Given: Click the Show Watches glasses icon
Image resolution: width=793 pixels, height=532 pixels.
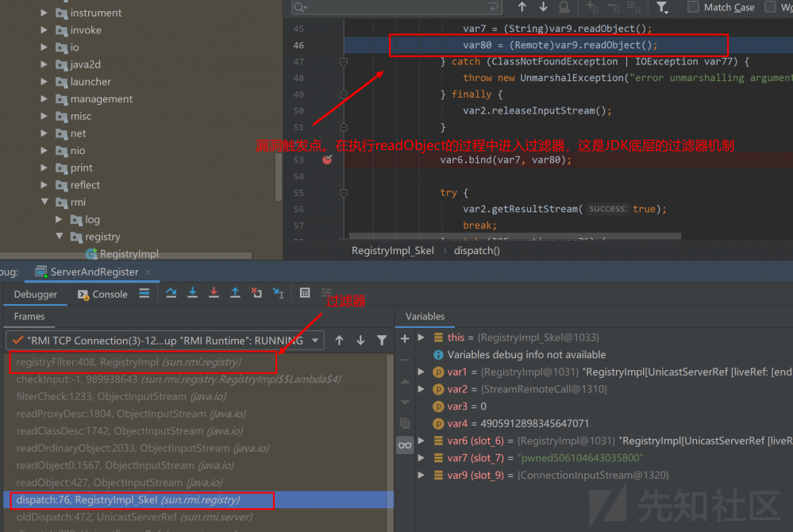Looking at the screenshot, I should coord(405,445).
